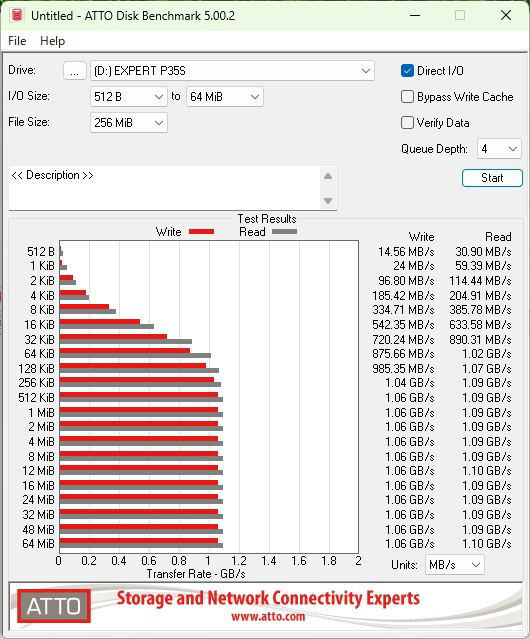Click the 64 KiB write value 875.66 MB/s
Screen dimensions: 530x639
click(403, 354)
